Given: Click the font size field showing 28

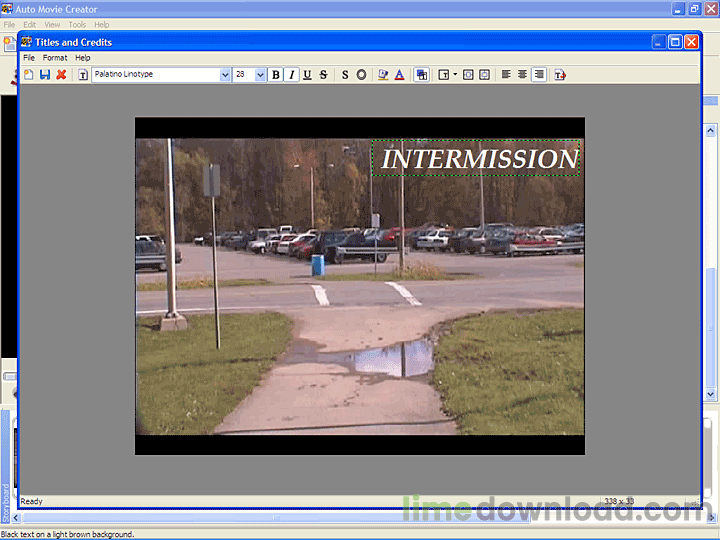Looking at the screenshot, I should pos(244,74).
